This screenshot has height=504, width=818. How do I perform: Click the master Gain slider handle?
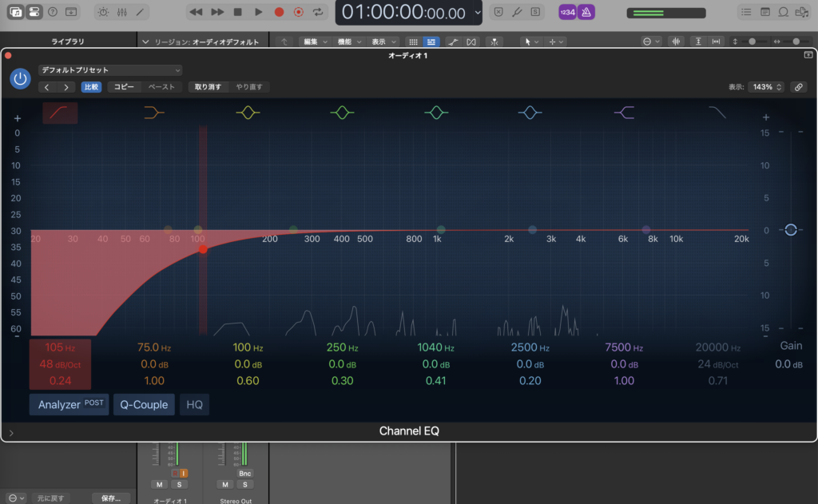(791, 229)
